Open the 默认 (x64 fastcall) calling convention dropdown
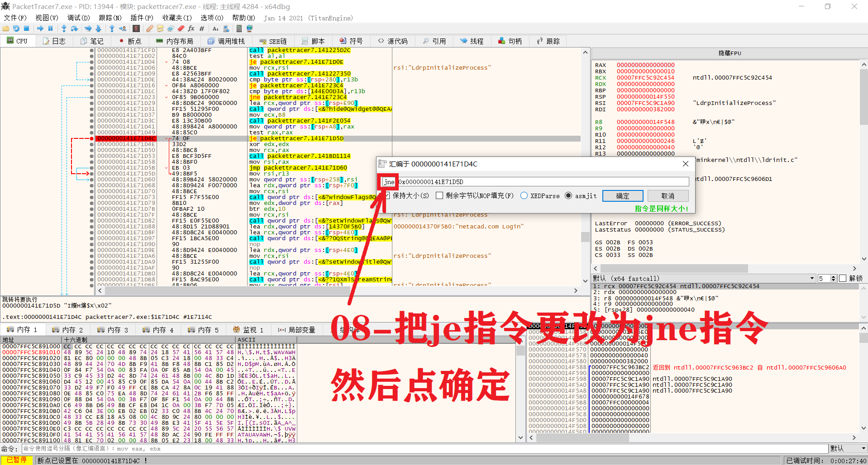The image size is (868, 465). point(811,278)
